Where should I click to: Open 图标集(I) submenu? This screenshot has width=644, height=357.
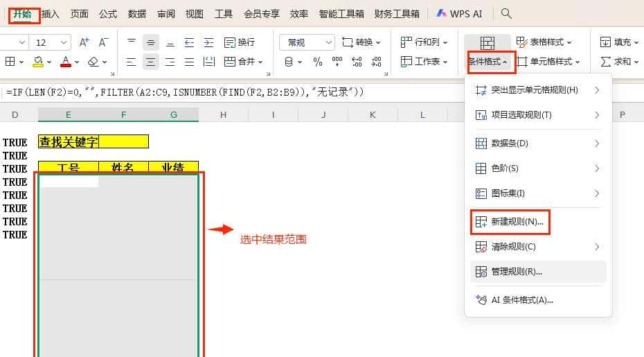point(538,193)
